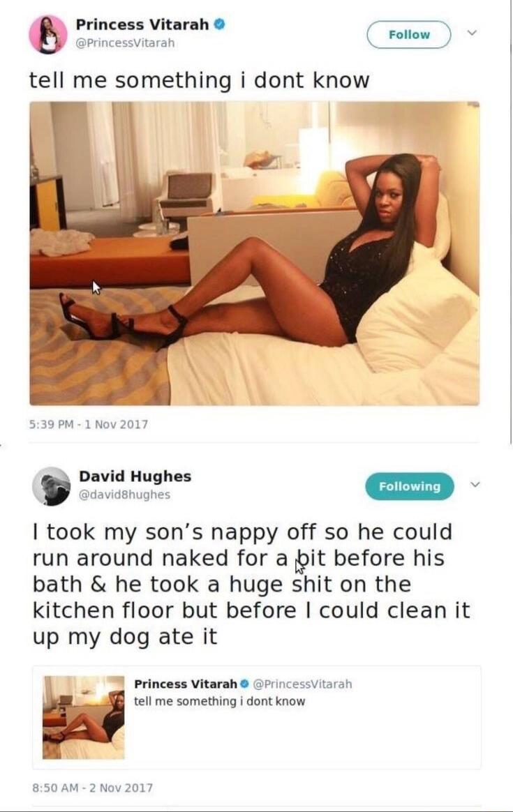Viewport: 513px width, 812px height.
Task: Click verified badge next to Princess Vitarah
Action: tap(220, 24)
